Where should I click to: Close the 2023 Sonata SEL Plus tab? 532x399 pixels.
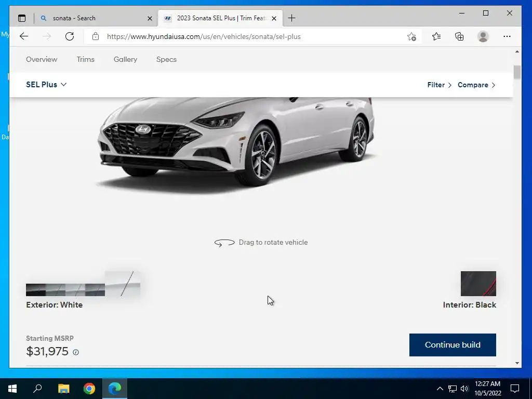click(x=274, y=18)
